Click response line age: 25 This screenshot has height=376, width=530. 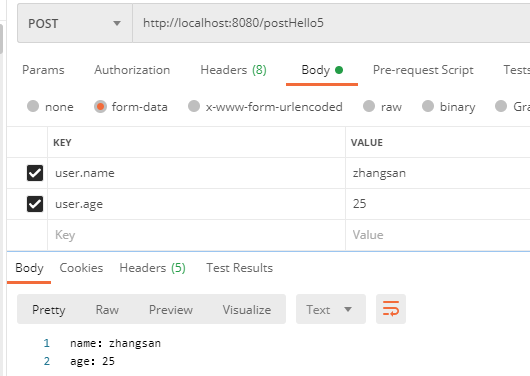[93, 361]
